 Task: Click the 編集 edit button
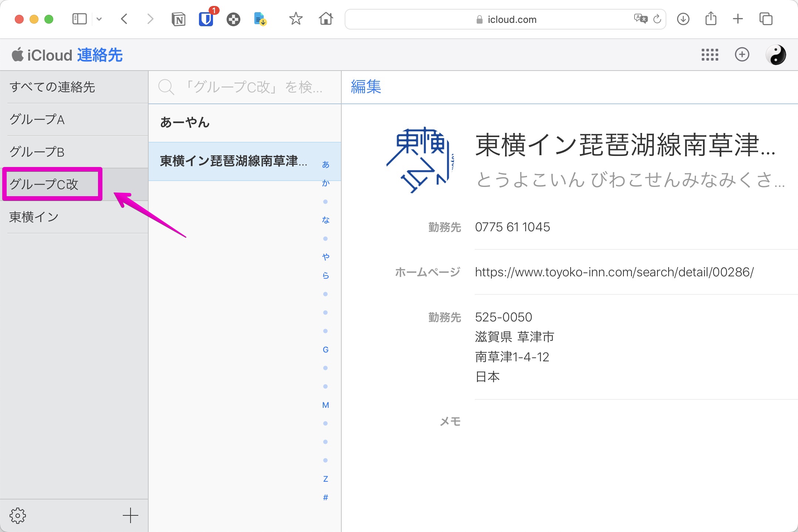click(x=366, y=87)
